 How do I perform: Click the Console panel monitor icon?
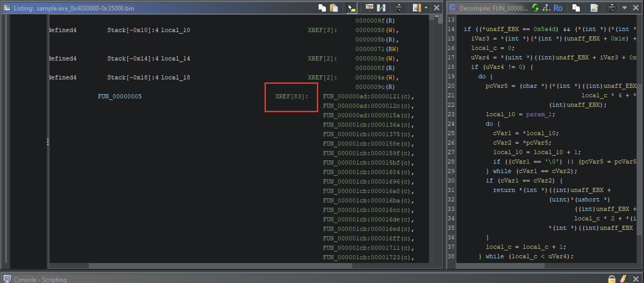click(7, 279)
